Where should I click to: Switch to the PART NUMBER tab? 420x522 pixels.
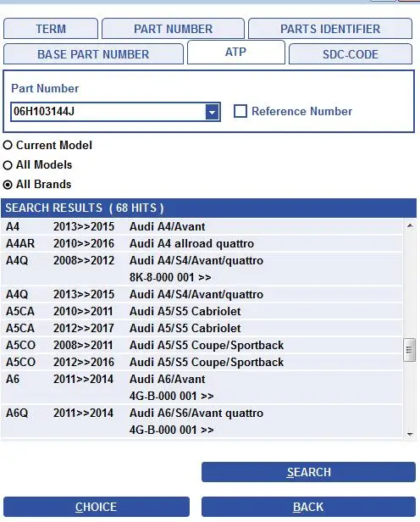click(x=173, y=29)
